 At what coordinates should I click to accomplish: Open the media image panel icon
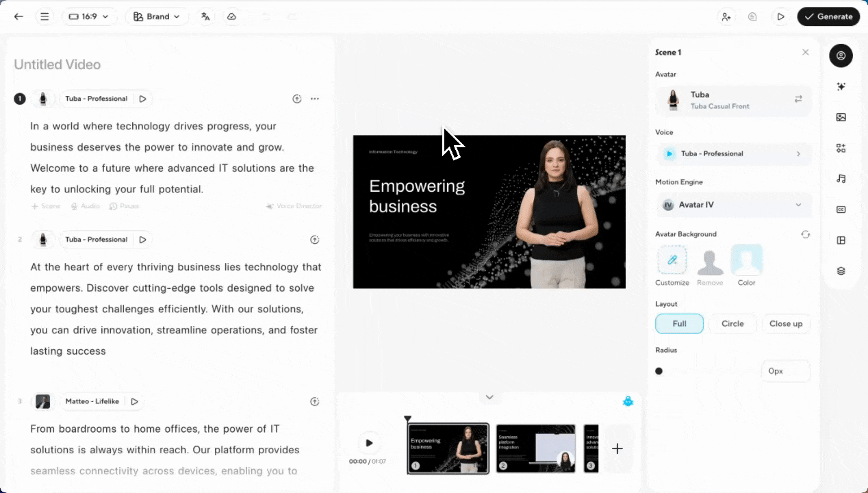(x=841, y=117)
